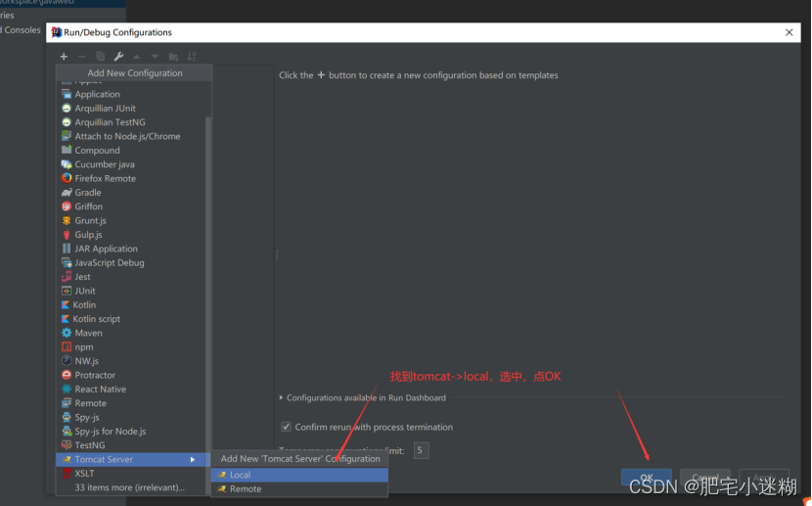The height and width of the screenshot is (506, 812).
Task: Click the plus Add New Configuration toolbar icon
Action: coord(64,57)
